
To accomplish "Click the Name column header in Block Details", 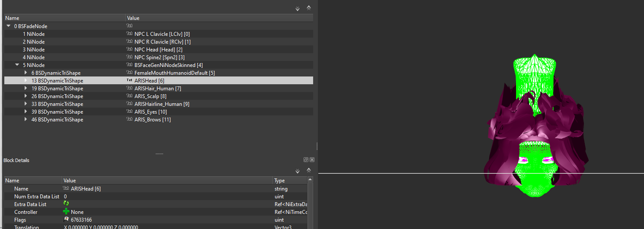I will pyautogui.click(x=33, y=181).
